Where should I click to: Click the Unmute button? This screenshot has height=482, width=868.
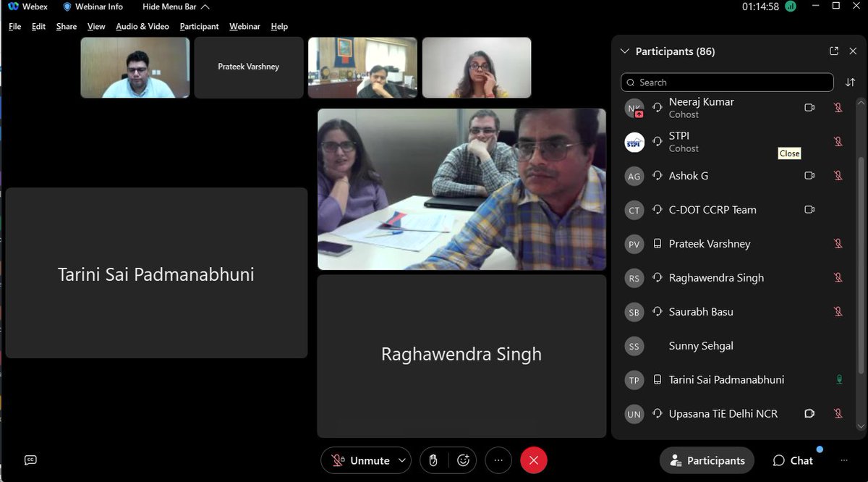click(359, 460)
